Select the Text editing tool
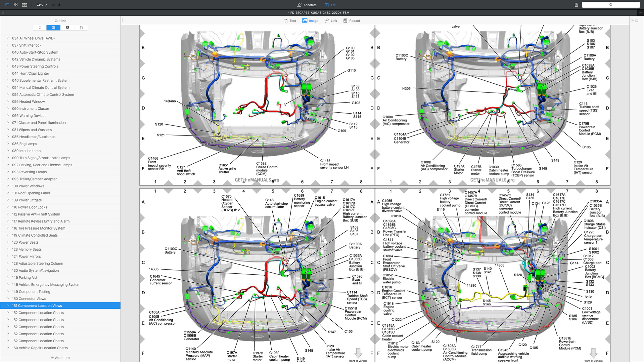This screenshot has height=362, width=644. (290, 21)
